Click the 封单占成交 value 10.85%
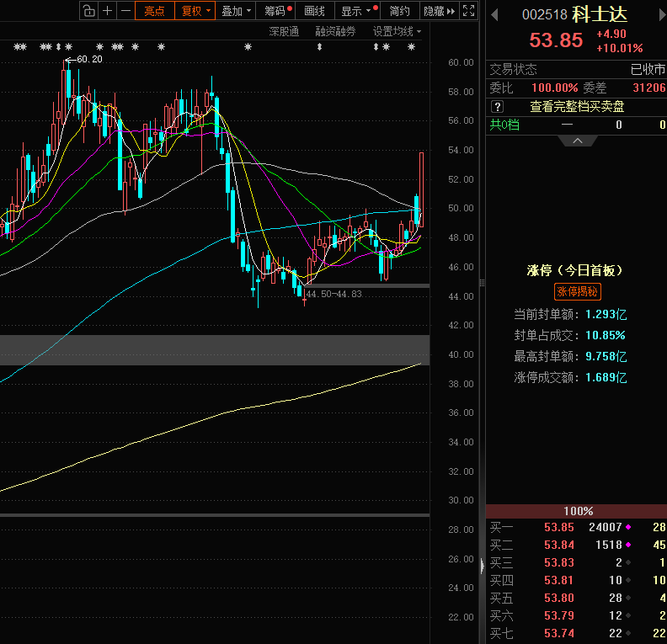Image resolution: width=667 pixels, height=644 pixels. (x=606, y=335)
